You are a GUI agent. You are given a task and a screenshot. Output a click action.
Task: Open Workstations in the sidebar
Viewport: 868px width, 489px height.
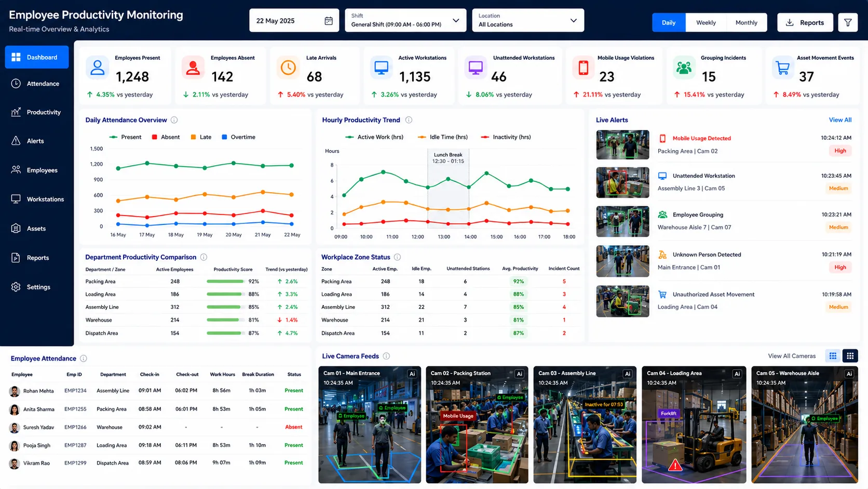pos(37,199)
